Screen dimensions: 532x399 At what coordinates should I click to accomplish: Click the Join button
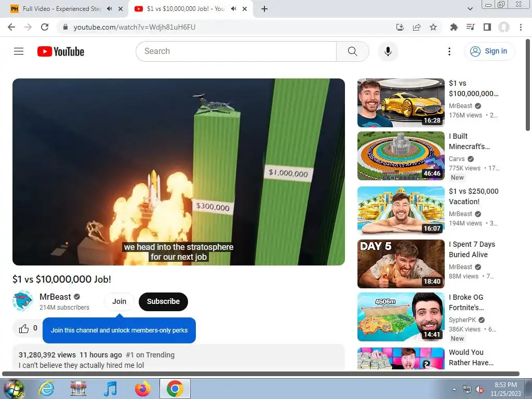(119, 301)
